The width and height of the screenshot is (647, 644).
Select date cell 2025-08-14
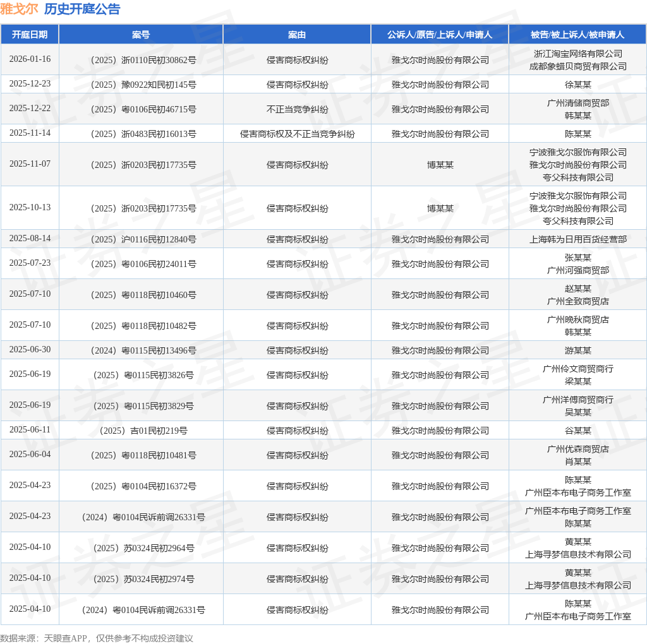point(30,238)
